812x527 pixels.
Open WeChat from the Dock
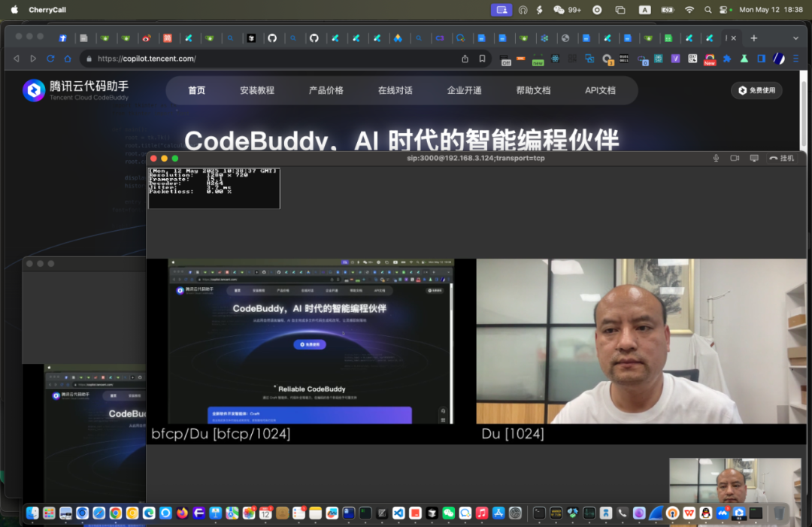pyautogui.click(x=448, y=513)
